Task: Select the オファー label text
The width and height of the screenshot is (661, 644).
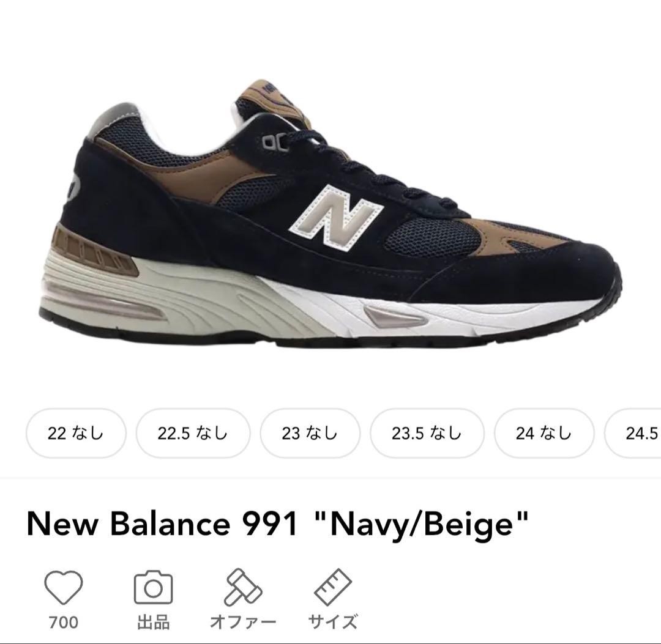Action: [243, 622]
